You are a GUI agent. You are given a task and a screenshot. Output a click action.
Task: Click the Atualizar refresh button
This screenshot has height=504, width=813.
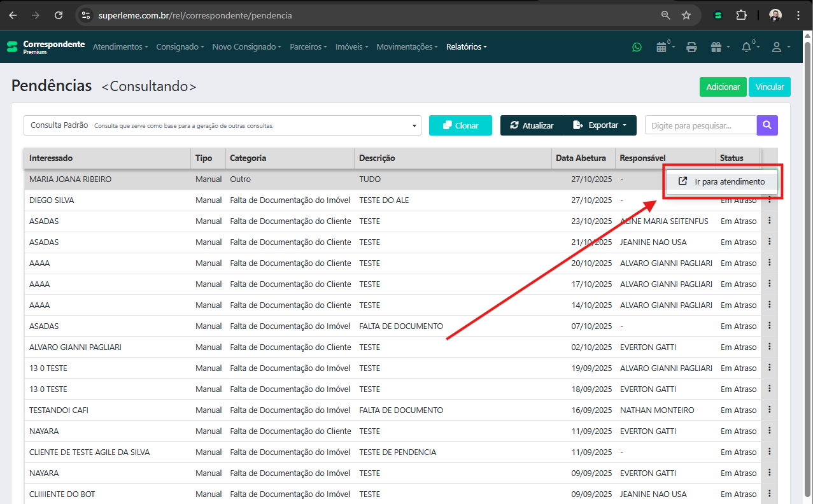532,125
